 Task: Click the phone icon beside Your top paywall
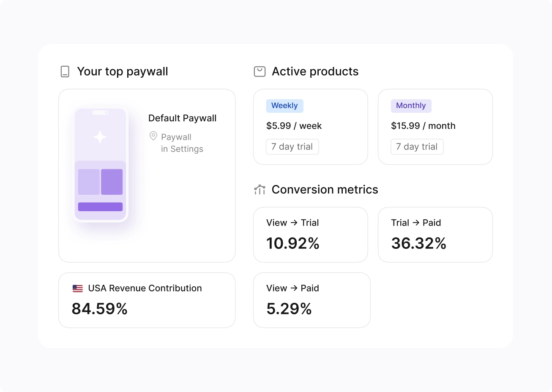pos(65,71)
